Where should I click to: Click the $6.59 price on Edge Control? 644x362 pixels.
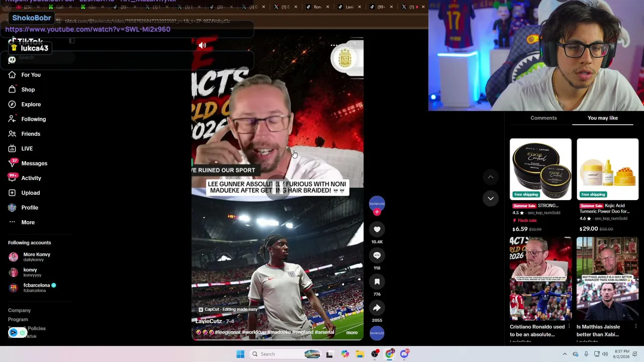[520, 229]
